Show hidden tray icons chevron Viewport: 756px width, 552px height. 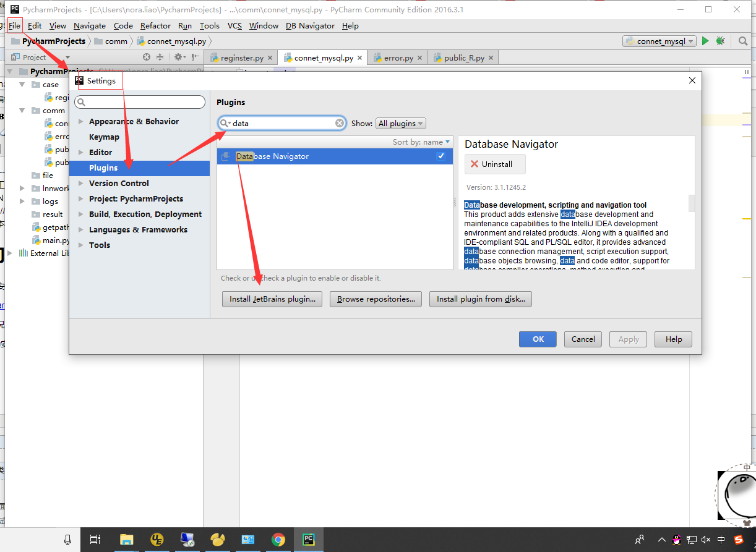click(661, 540)
